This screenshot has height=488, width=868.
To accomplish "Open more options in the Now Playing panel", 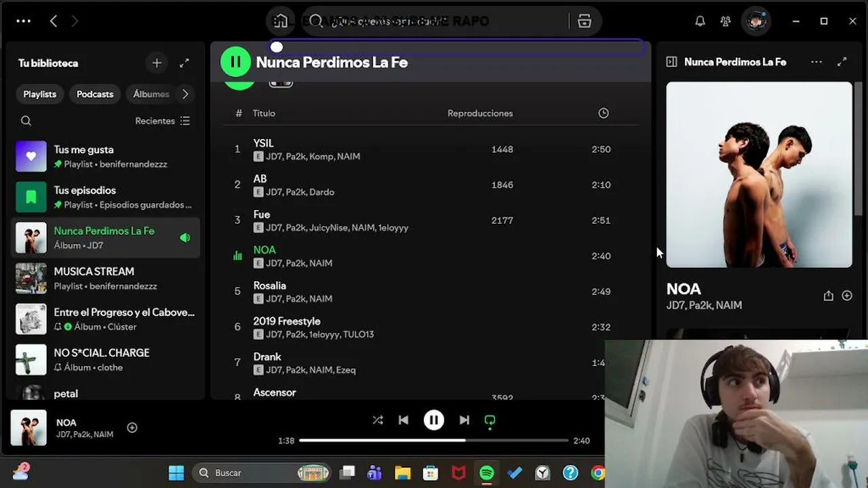I will tap(816, 62).
